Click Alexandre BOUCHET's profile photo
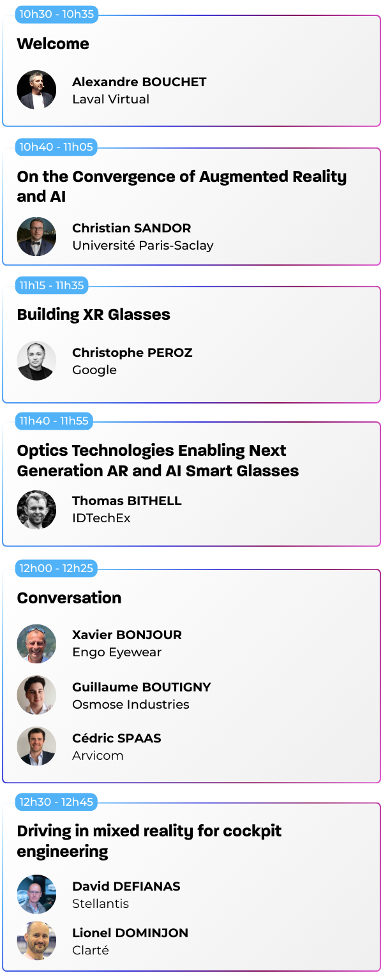 tap(36, 90)
